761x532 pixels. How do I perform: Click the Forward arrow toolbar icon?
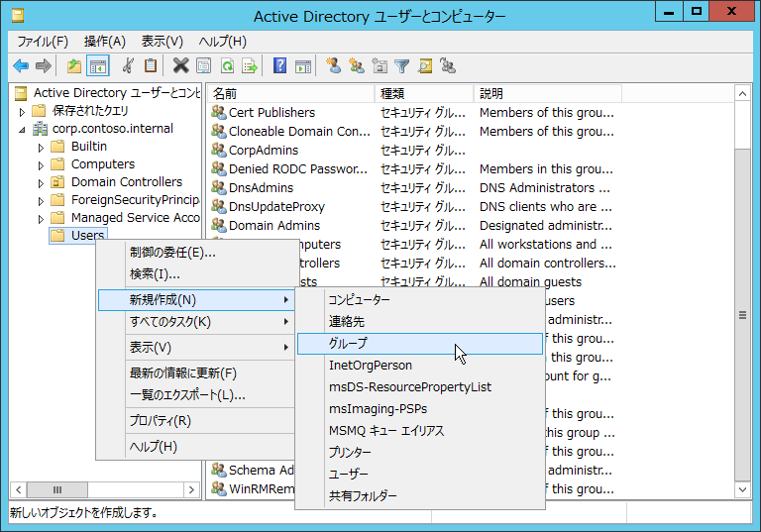click(x=44, y=65)
